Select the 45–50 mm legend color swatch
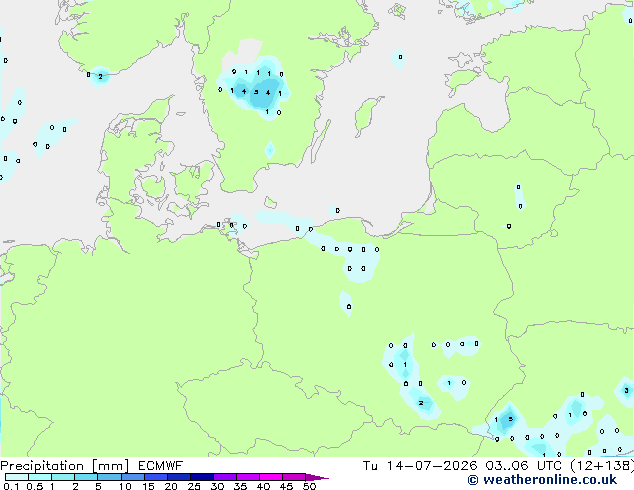Screen dimensions: 634x490 (x=294, y=477)
